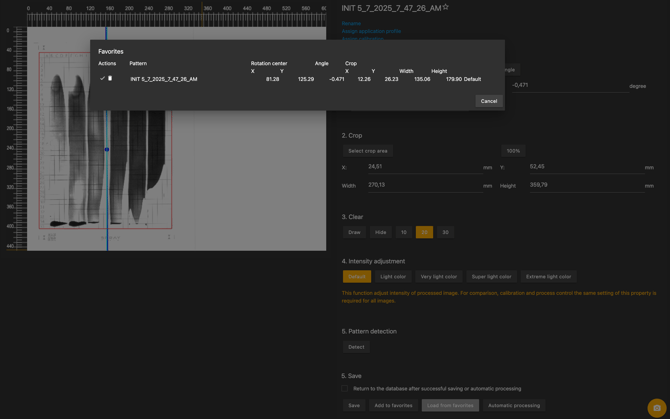Edit the crop Width 270,13 field
Screen dimensions: 670x419
pyautogui.click(x=425, y=185)
